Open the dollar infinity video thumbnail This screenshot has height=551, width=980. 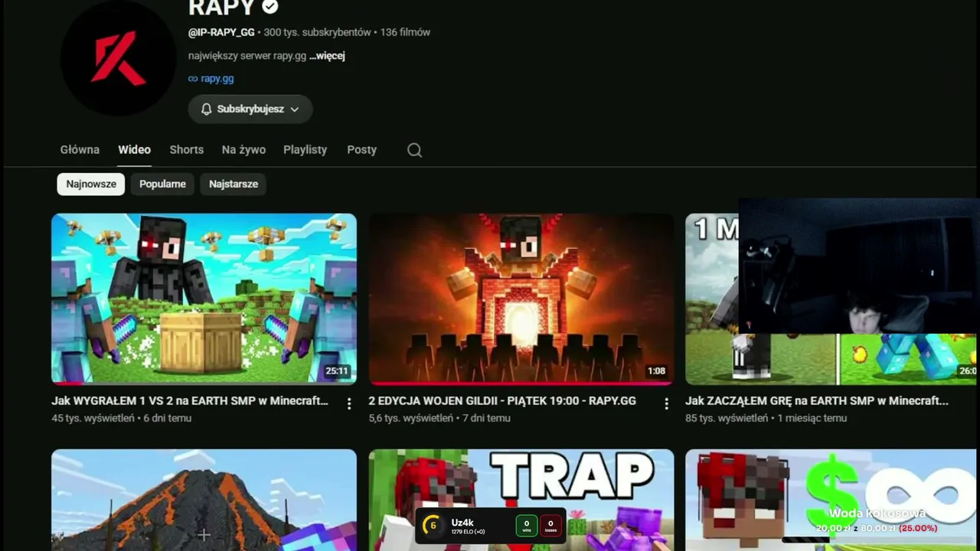click(831, 500)
